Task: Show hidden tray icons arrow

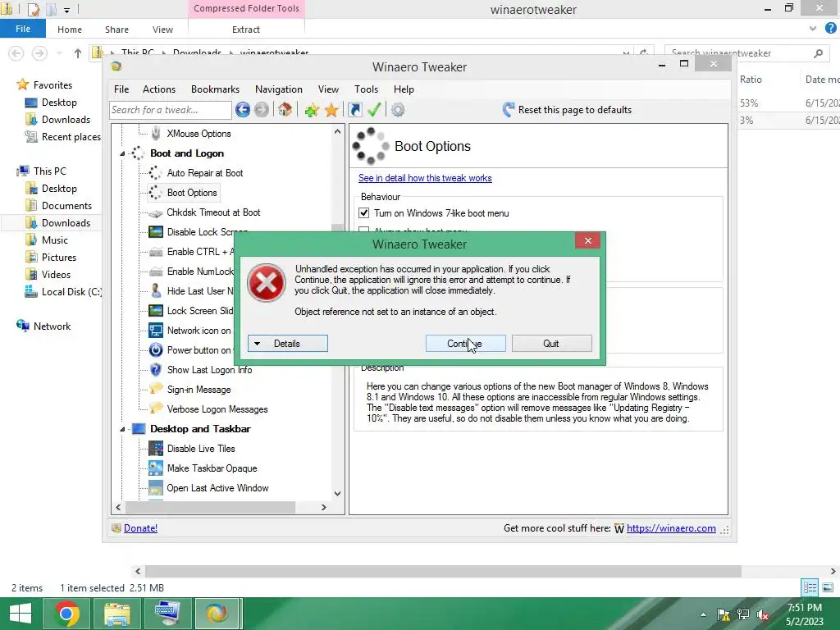Action: tap(703, 614)
